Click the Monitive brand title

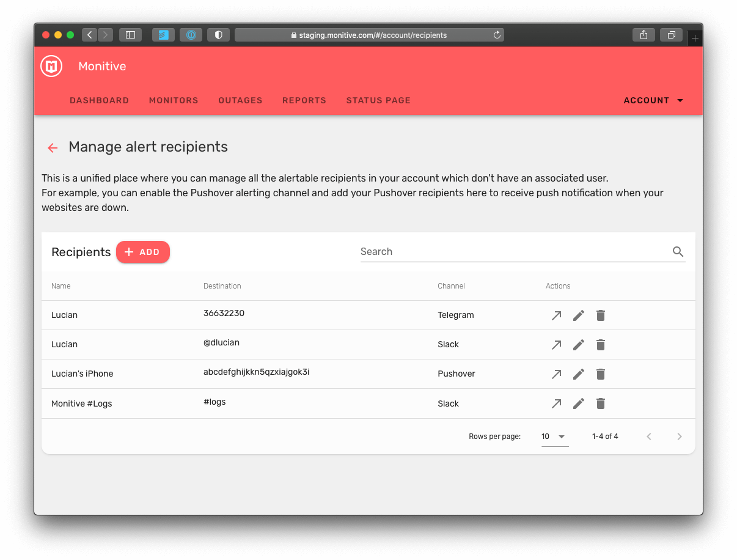click(102, 67)
